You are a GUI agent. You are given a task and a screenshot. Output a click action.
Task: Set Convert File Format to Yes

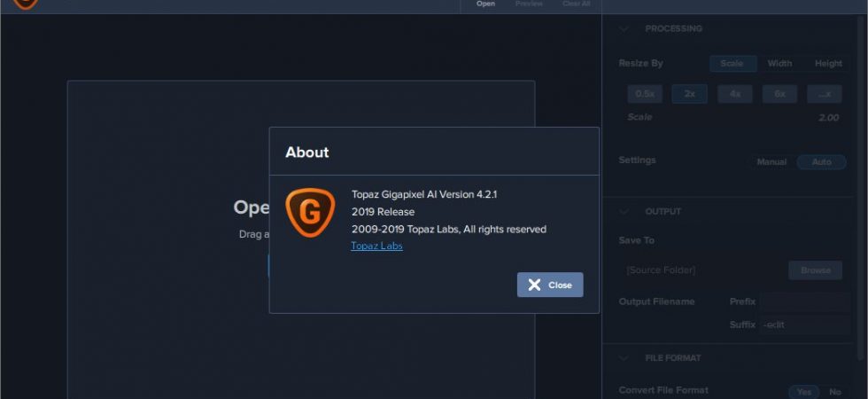[804, 392]
